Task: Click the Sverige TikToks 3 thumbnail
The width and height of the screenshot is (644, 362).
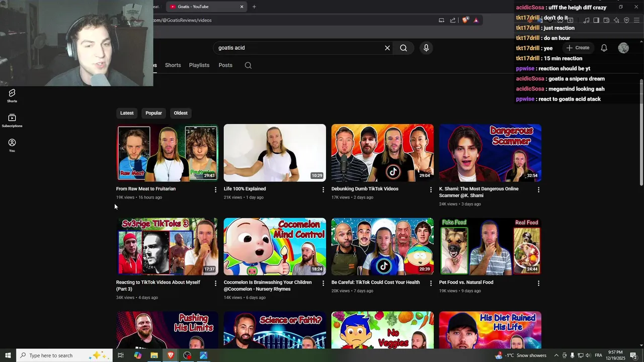Action: 167,246
